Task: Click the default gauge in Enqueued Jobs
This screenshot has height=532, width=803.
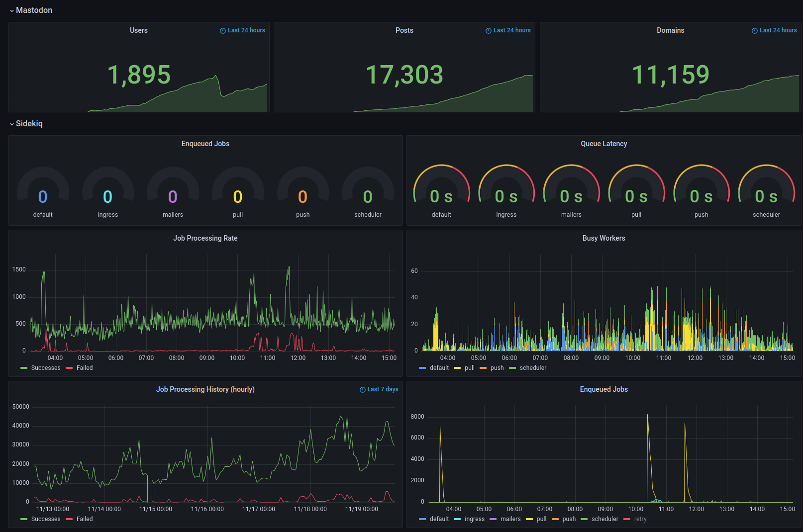Action: pos(43,191)
